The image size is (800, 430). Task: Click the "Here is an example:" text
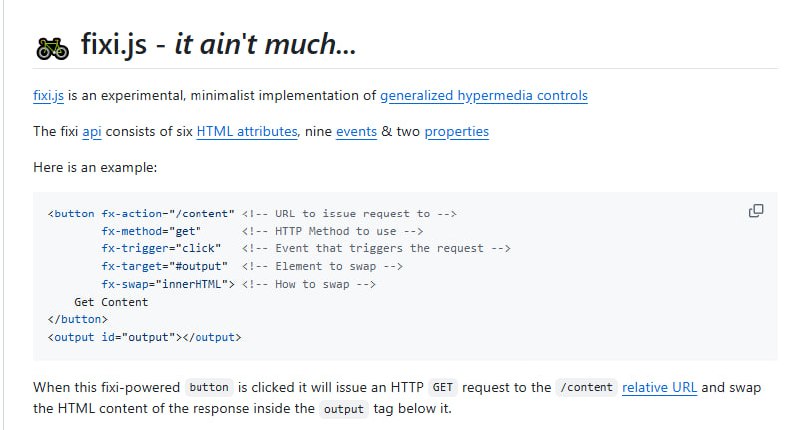pos(95,167)
